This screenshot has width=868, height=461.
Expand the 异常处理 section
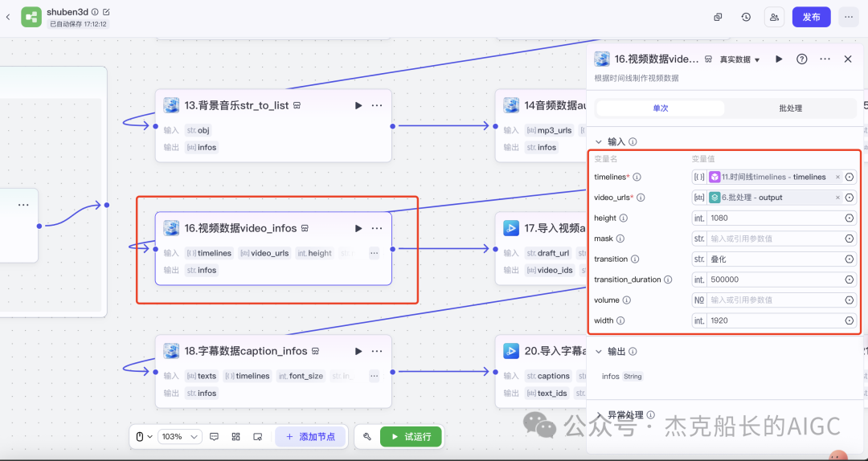(x=599, y=414)
